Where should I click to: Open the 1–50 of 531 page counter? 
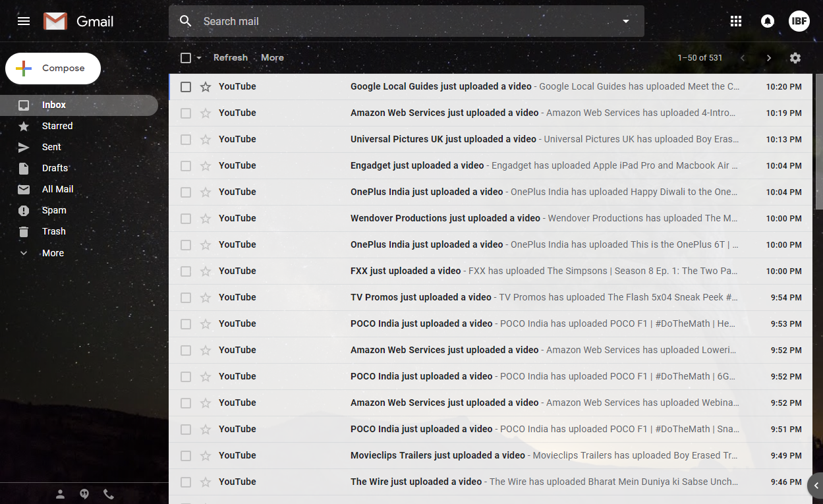[x=700, y=58]
